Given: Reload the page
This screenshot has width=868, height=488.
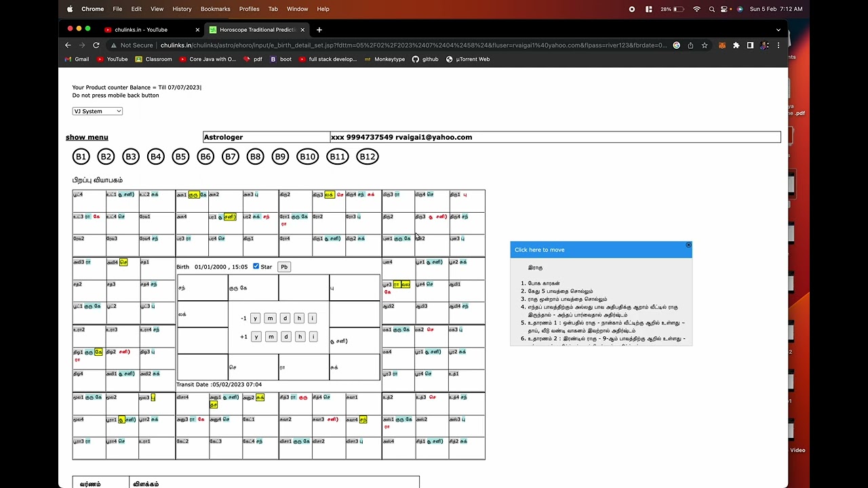Looking at the screenshot, I should [96, 45].
